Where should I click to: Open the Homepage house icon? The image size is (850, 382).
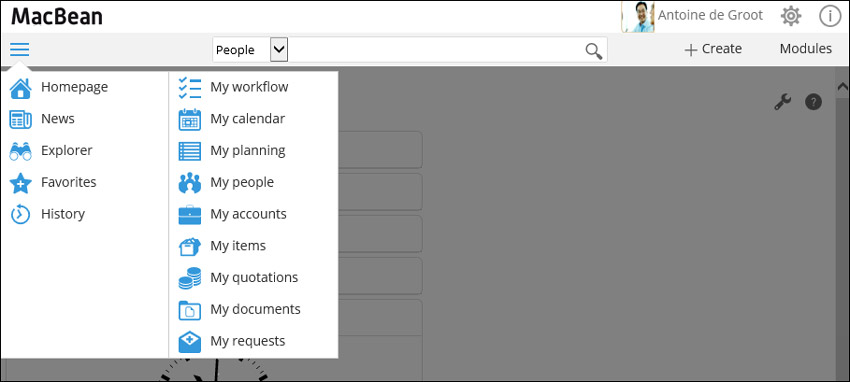(x=21, y=88)
